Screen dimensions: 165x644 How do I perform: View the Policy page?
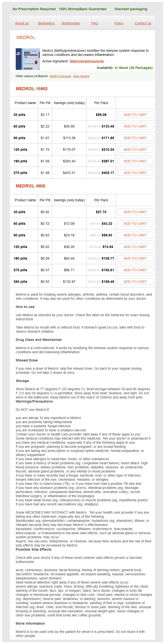[x=119, y=23]
